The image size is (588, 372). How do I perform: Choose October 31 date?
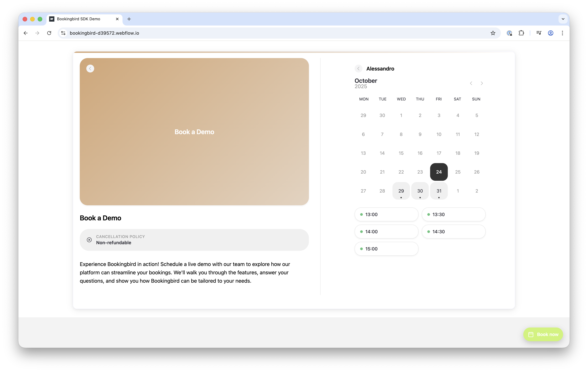[x=439, y=191]
